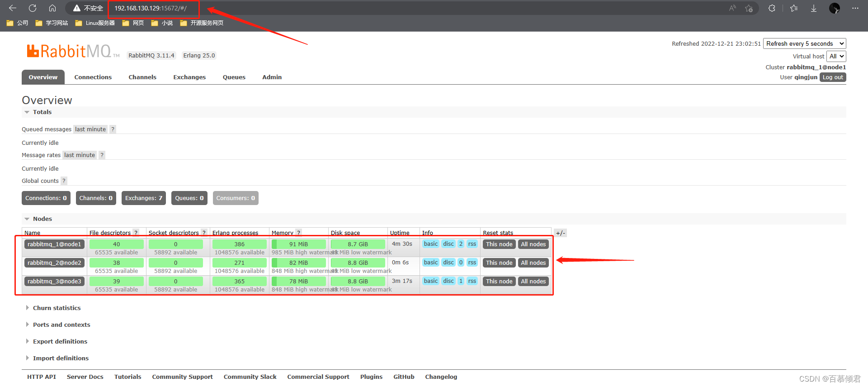The height and width of the screenshot is (387, 868).
Task: Open browser home page icon
Action: tap(52, 8)
